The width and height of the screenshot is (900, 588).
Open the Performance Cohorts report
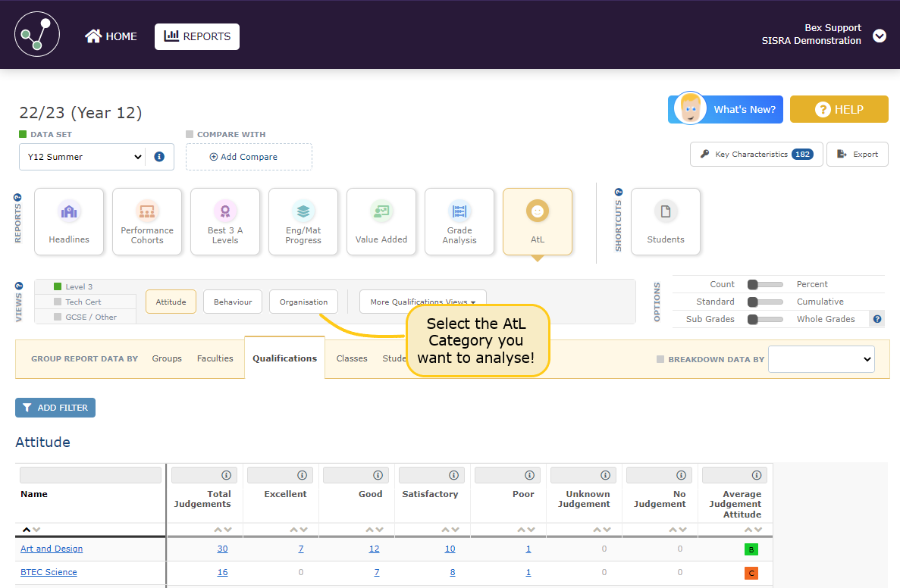tap(147, 221)
